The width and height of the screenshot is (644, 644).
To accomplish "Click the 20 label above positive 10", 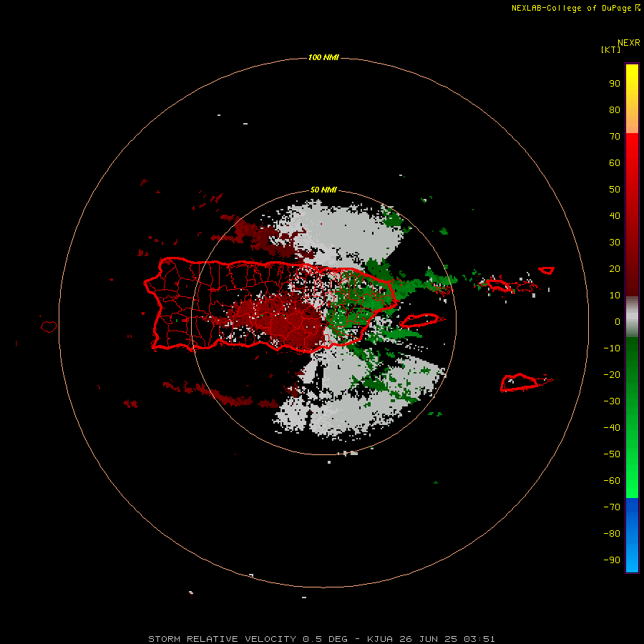I will (615, 269).
